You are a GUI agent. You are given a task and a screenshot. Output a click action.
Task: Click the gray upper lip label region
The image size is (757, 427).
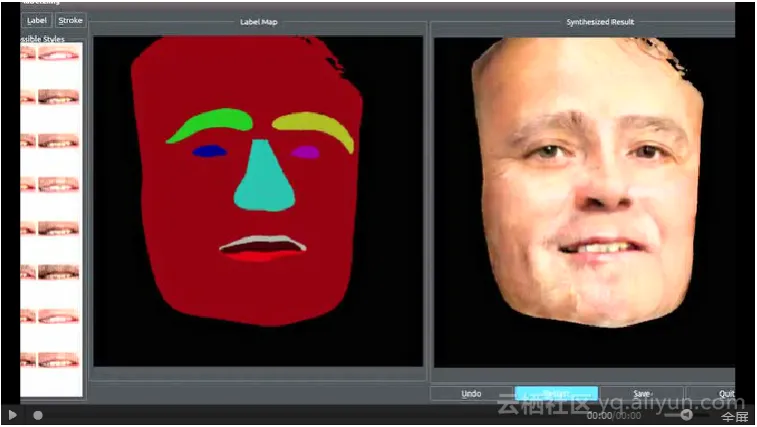263,240
